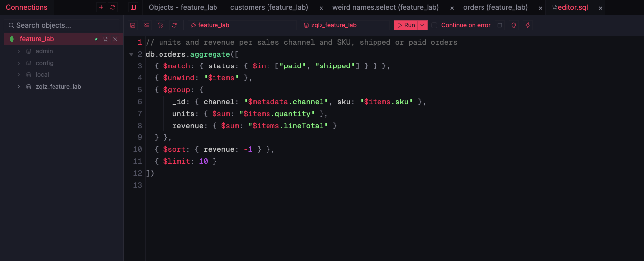Click "$sort" on line 10
Screen dimensions: 644x261
[x=174, y=149]
